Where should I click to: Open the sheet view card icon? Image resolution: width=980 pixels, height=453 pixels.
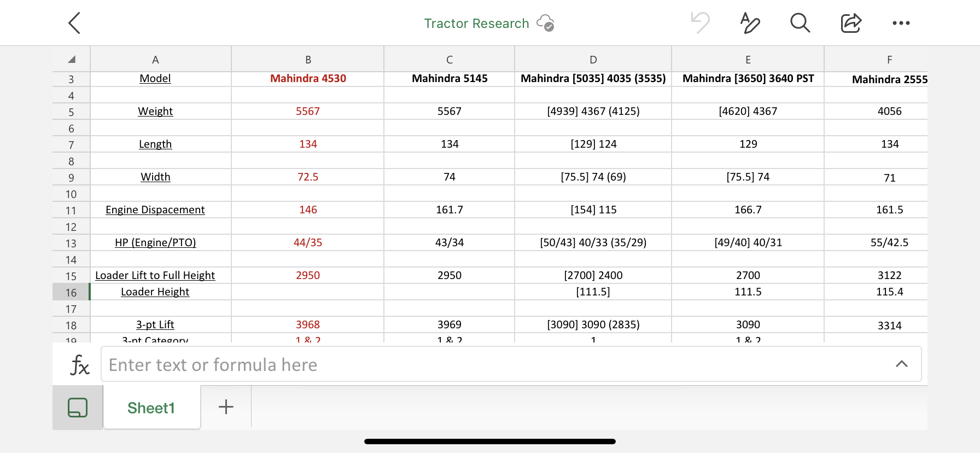tap(78, 408)
